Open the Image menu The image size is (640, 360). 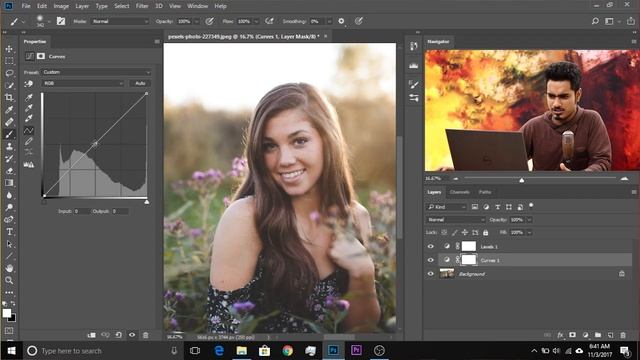pos(61,6)
